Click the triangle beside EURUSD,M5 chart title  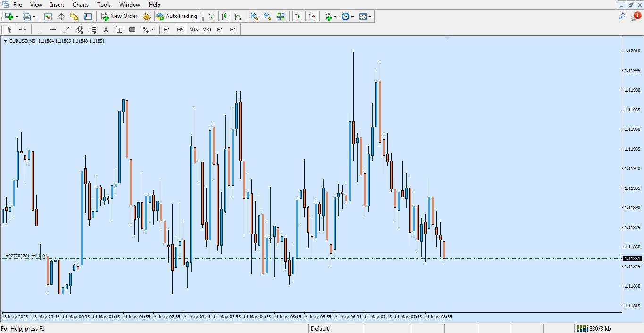tap(5, 41)
